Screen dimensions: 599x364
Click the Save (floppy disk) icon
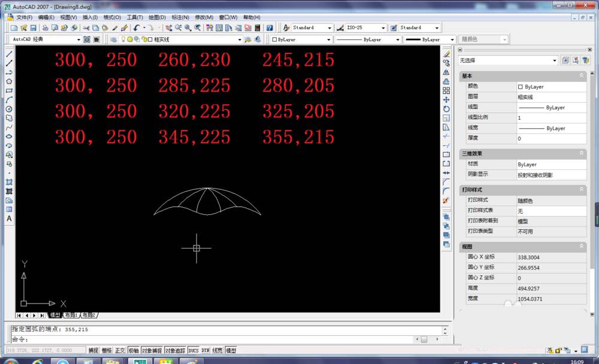click(x=33, y=28)
